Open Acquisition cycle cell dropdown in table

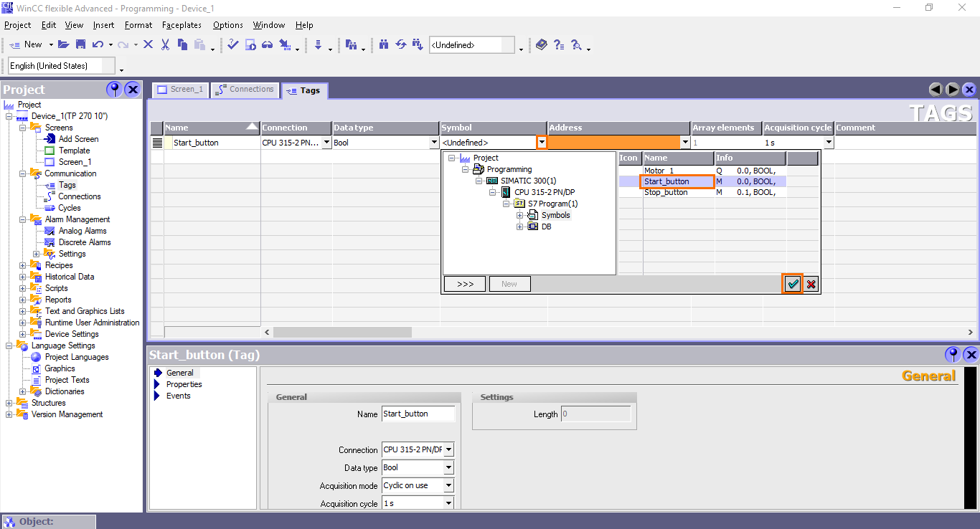pos(829,143)
